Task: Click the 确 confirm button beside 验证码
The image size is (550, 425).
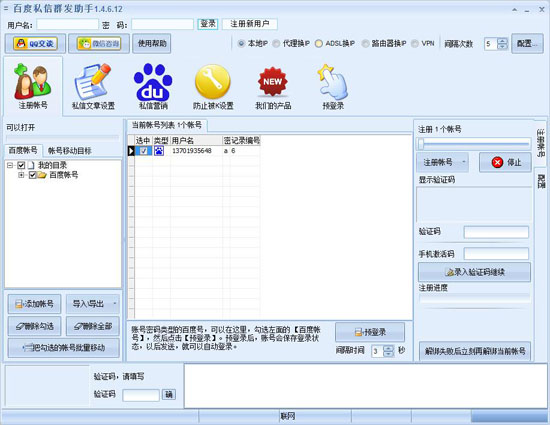Action: pos(169,394)
